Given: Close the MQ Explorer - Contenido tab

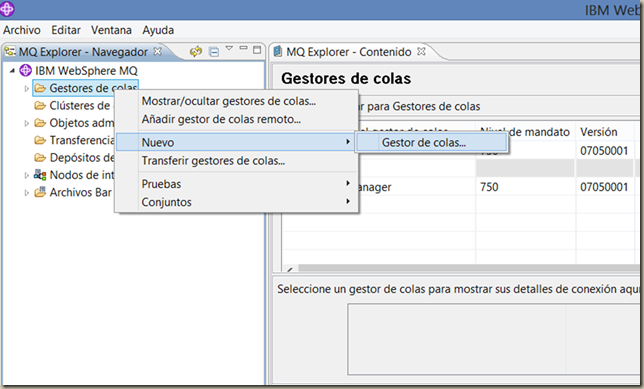Looking at the screenshot, I should (421, 51).
